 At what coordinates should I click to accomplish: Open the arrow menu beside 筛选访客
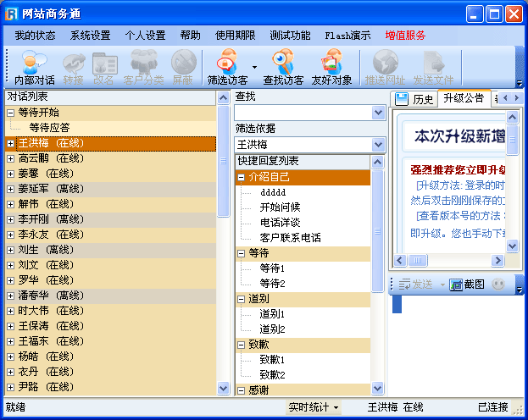click(254, 67)
